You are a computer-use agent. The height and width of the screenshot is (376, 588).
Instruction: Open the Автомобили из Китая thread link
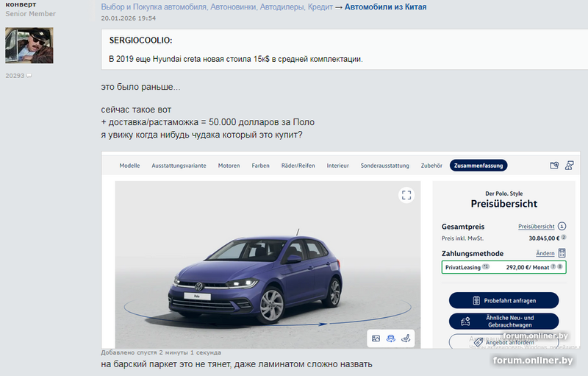pyautogui.click(x=385, y=7)
